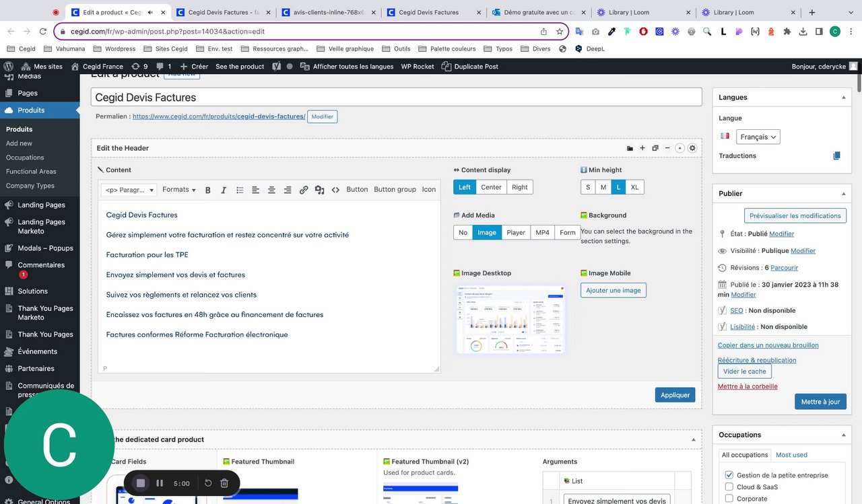Viewport: 862px width, 504px height.
Task: Click Mettre à jour to update the product
Action: (820, 402)
